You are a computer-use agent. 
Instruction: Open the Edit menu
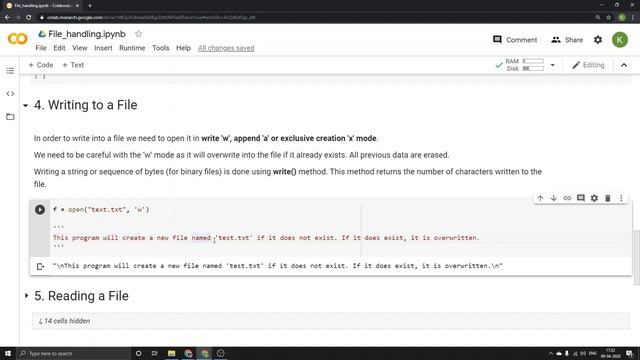59,48
